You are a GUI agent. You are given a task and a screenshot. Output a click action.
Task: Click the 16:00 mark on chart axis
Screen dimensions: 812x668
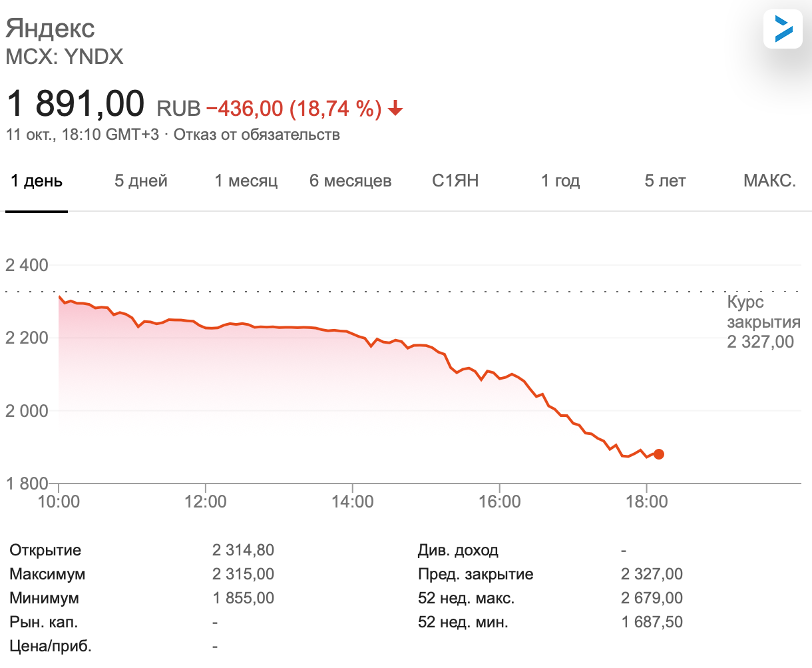(x=500, y=501)
